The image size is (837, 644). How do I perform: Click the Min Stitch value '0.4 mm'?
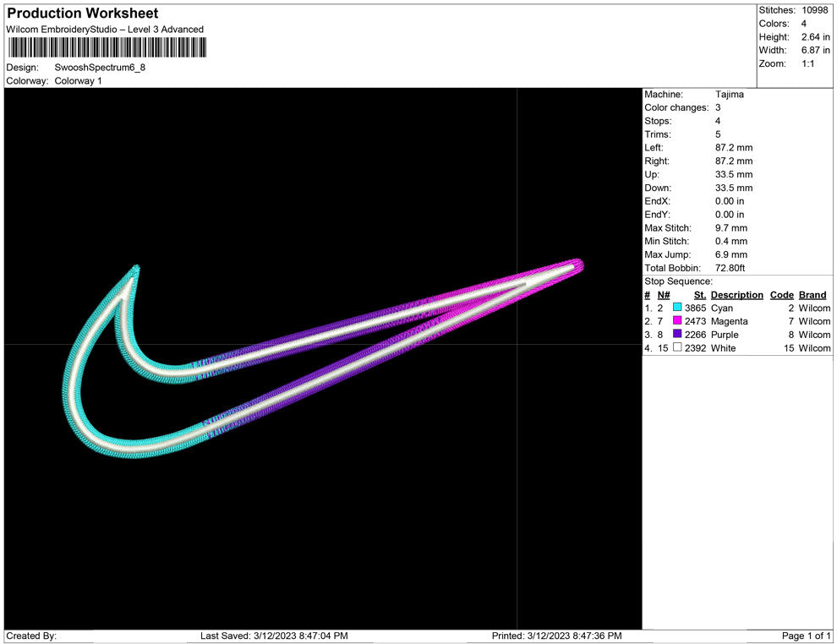click(x=730, y=241)
